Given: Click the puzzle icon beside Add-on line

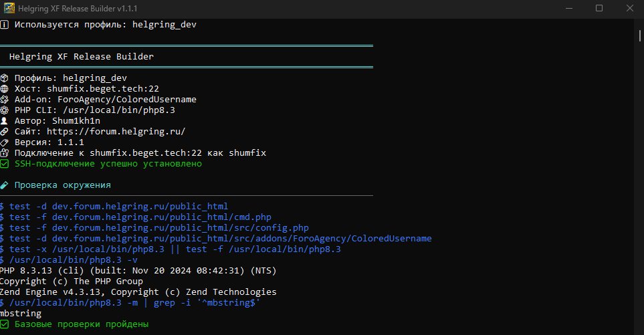Looking at the screenshot, I should (x=4, y=100).
